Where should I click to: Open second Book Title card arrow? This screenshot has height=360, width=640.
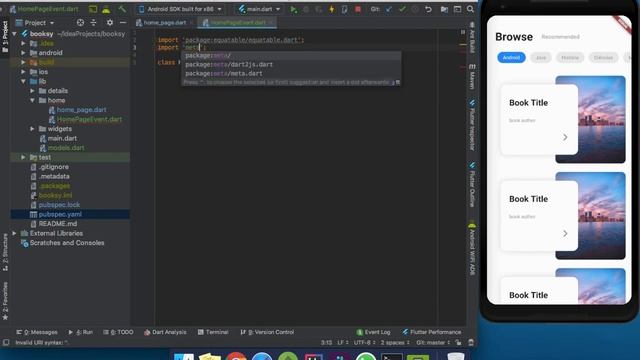(565, 233)
